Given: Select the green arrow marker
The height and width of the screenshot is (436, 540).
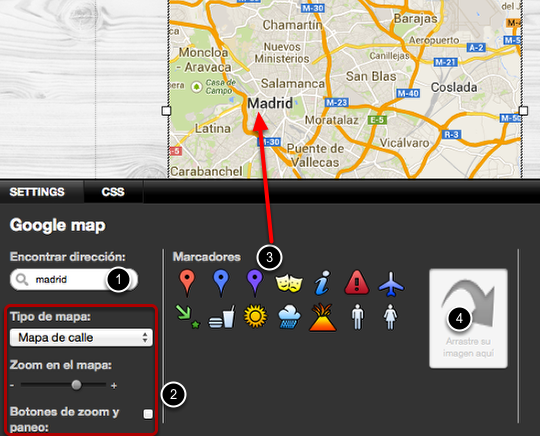Looking at the screenshot, I should click(188, 316).
